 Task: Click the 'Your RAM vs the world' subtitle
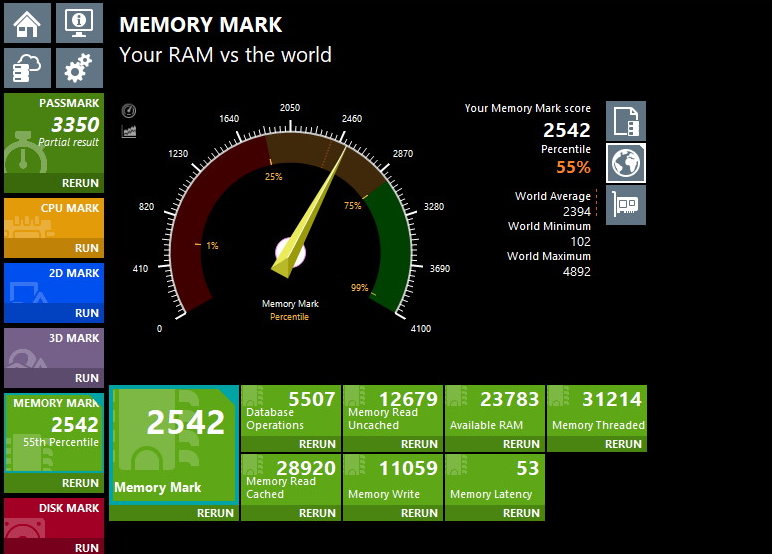pyautogui.click(x=225, y=55)
